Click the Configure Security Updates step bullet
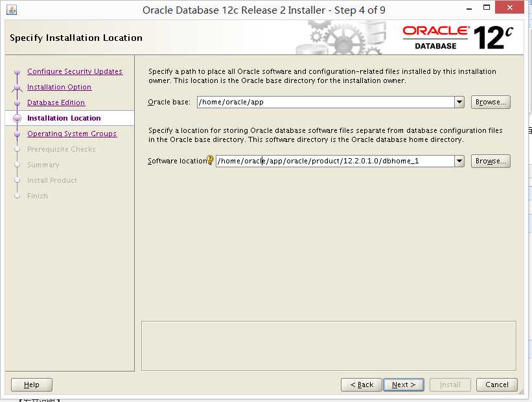Screen dimensions: 532x402 [x=17, y=71]
